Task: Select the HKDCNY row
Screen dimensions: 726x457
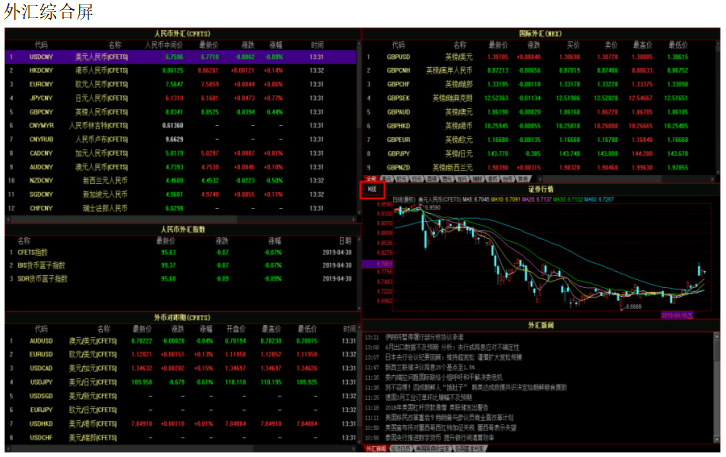Action: tap(181, 70)
